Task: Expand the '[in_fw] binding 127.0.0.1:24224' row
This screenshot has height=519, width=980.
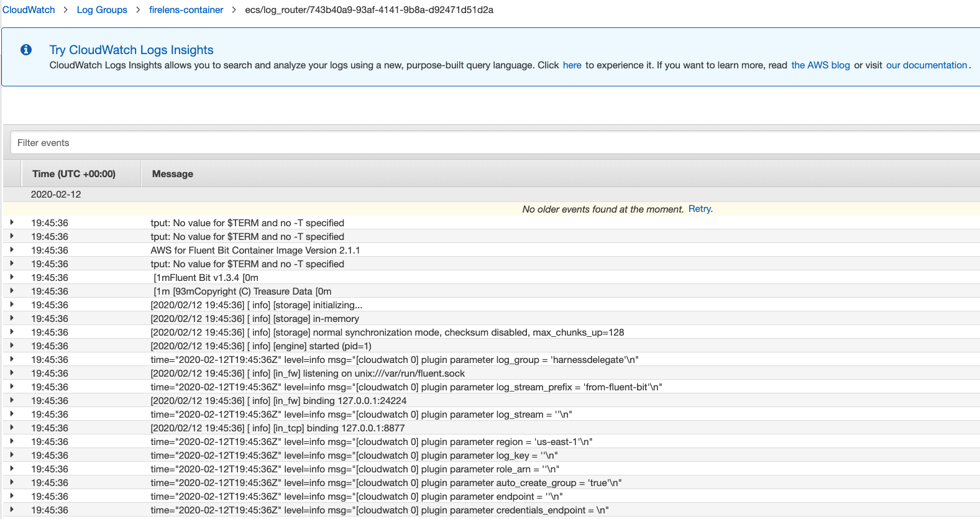Action: [11, 400]
